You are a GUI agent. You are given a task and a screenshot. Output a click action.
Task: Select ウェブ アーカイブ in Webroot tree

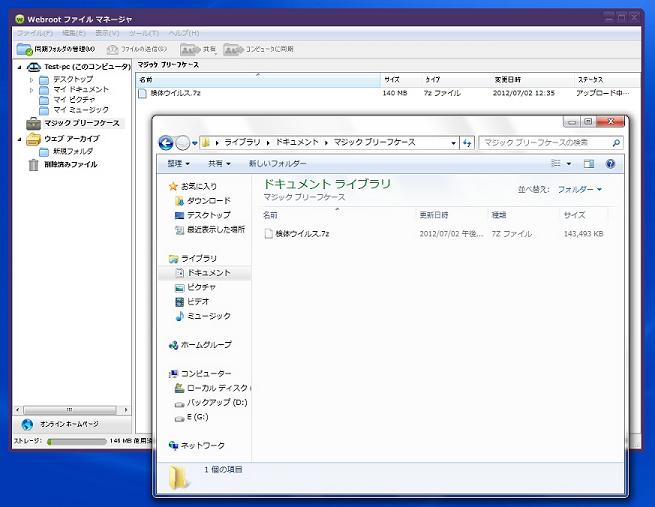click(x=72, y=139)
